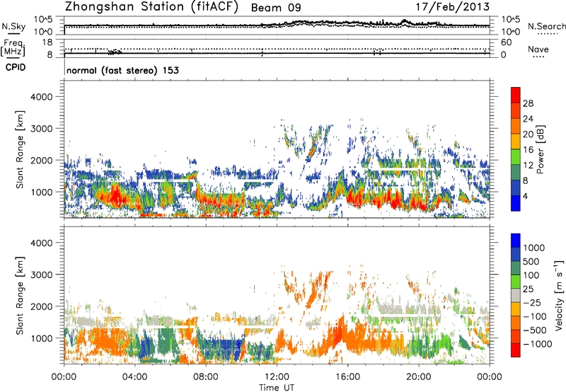Select the gray Velocity colorbar segment
This screenshot has width=566, height=392.
(516, 295)
